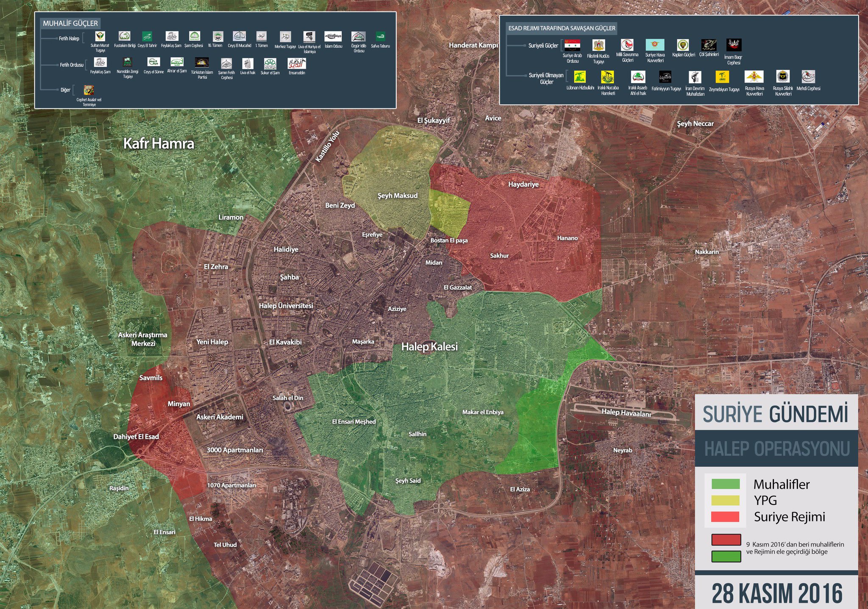Select the Fetih Ordusu branch label
The height and width of the screenshot is (609, 868).
[x=71, y=65]
